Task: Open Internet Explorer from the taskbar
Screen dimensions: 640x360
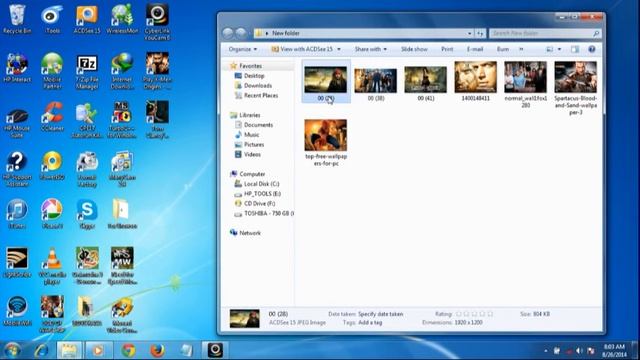Action: pyautogui.click(x=41, y=350)
